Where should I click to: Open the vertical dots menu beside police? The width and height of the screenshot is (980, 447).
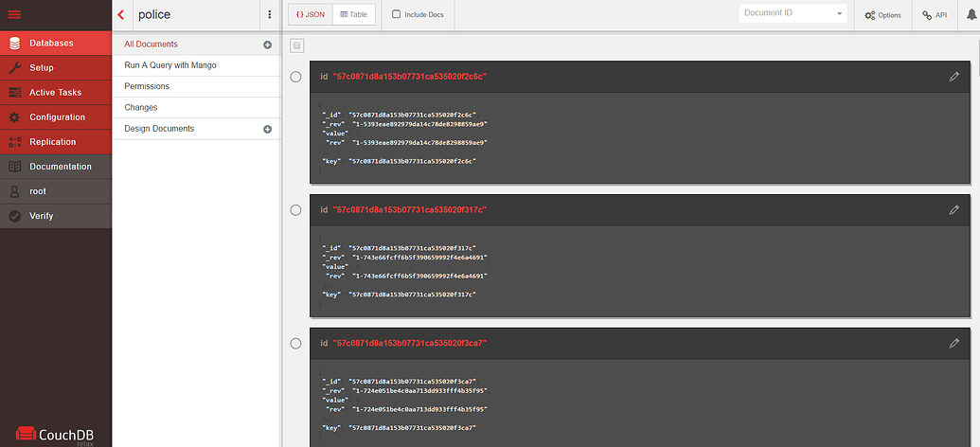pos(270,15)
